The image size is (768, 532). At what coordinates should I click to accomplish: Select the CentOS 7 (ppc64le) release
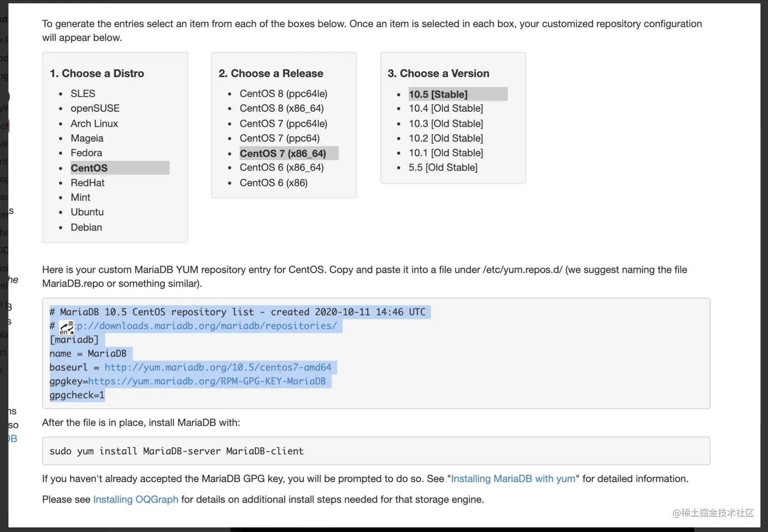pos(283,123)
